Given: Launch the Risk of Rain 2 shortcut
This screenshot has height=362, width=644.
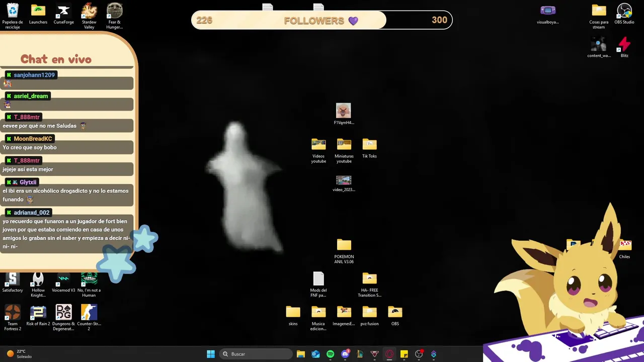Looking at the screenshot, I should tap(38, 316).
